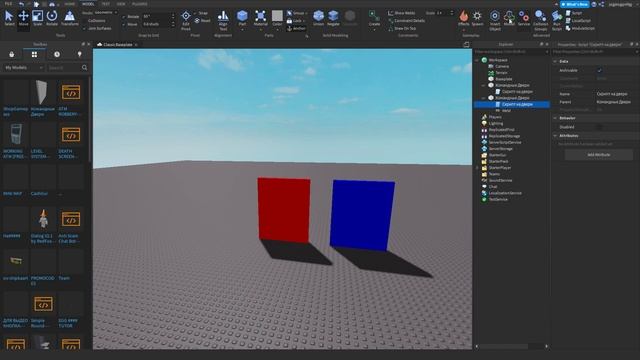This screenshot has height=360, width=640.
Task: Insert a new Script
Action: tap(574, 13)
